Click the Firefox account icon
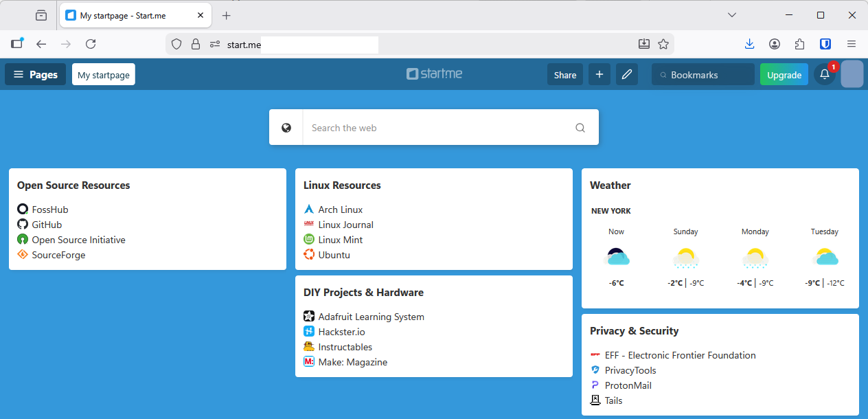 click(x=775, y=44)
